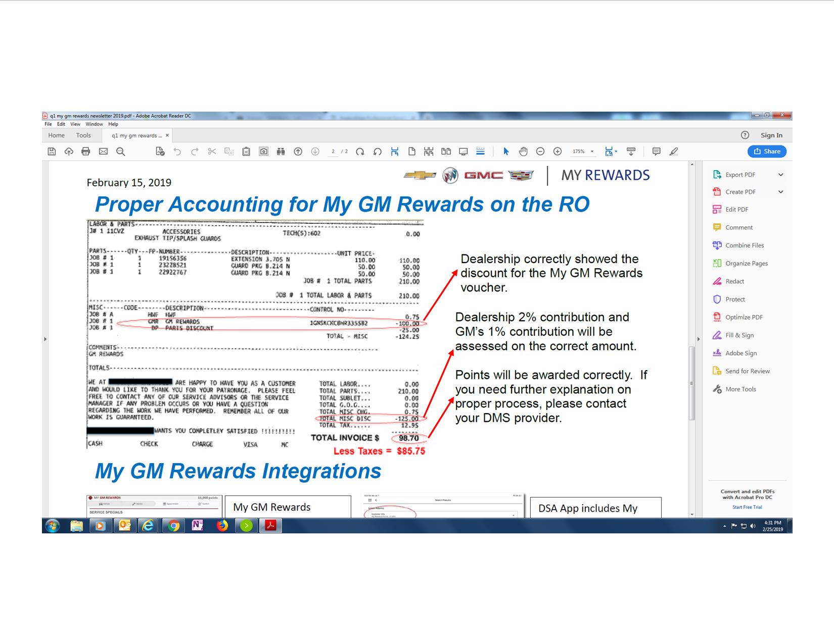The height and width of the screenshot is (644, 834).
Task: Open Google Chrome from taskbar
Action: 173,526
